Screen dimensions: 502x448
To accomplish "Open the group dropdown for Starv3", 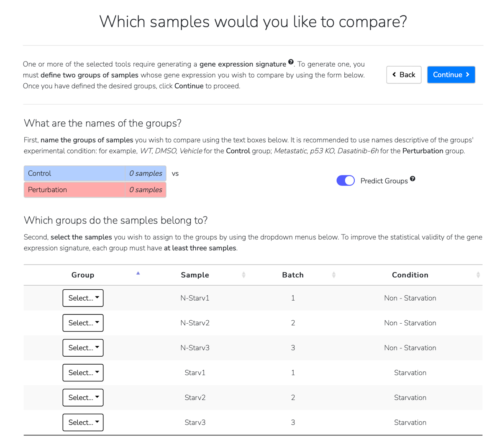I will 83,422.
